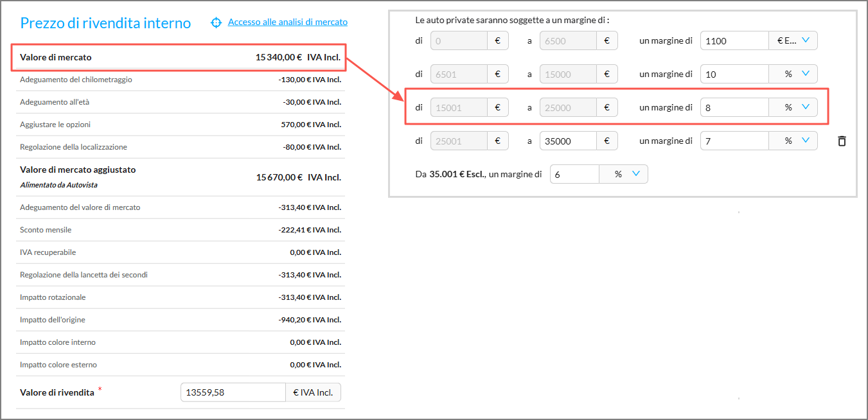Click the € IVA Incl. resale unit box

pyautogui.click(x=313, y=392)
